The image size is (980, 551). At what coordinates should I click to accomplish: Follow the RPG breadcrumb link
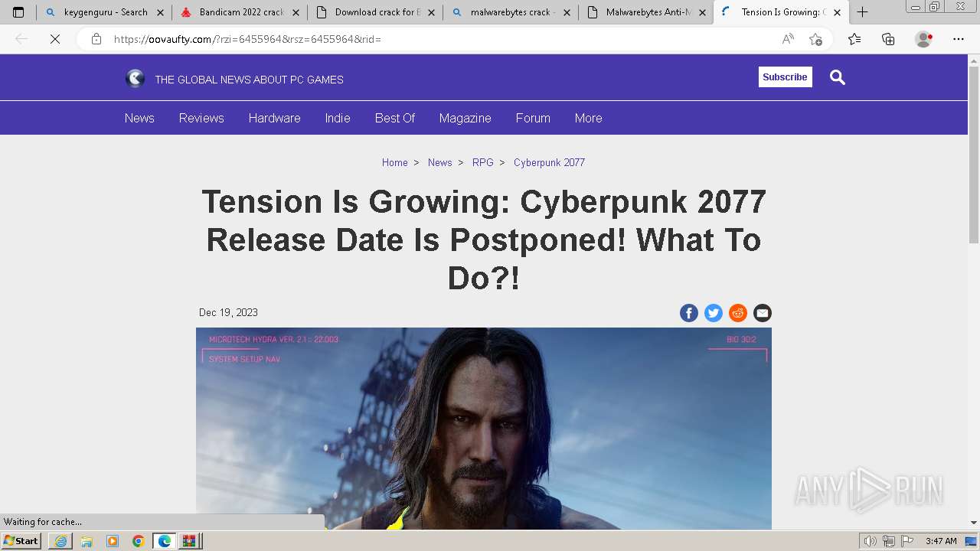[x=482, y=162]
